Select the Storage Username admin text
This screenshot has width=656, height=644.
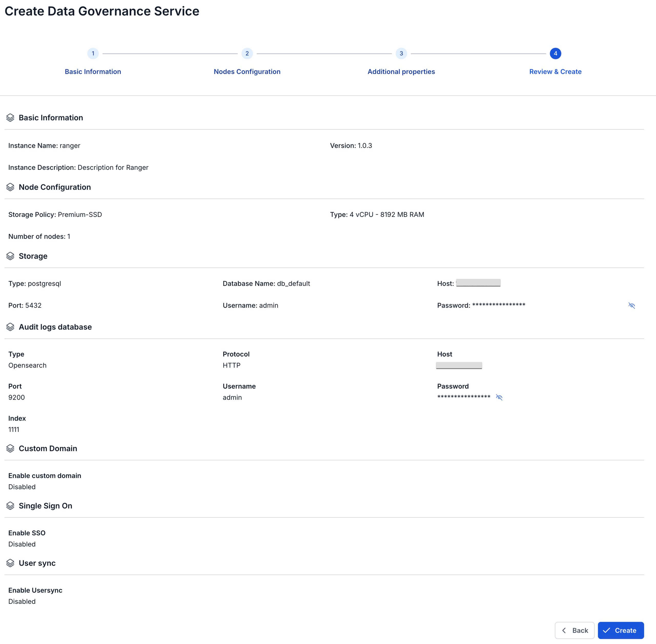pos(251,305)
